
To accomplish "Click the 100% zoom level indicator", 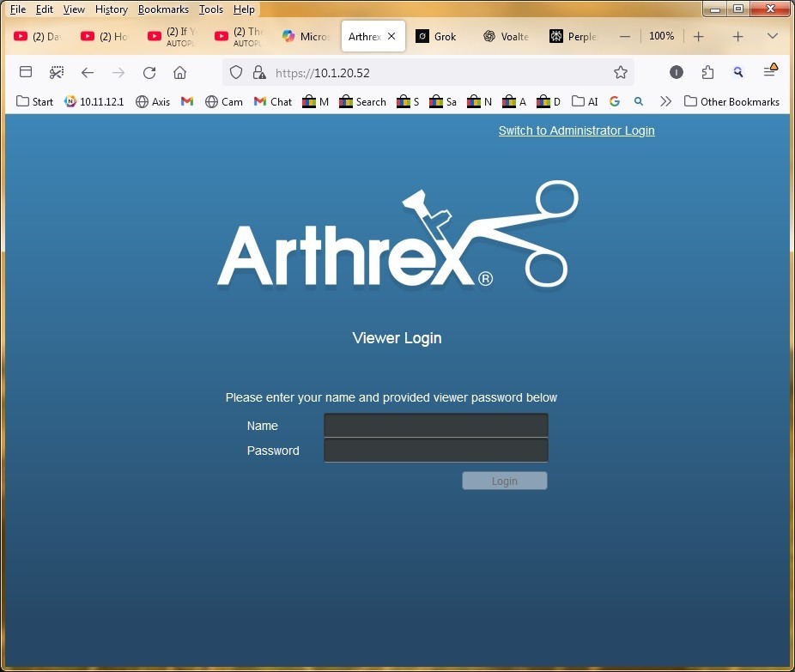I will [x=662, y=36].
